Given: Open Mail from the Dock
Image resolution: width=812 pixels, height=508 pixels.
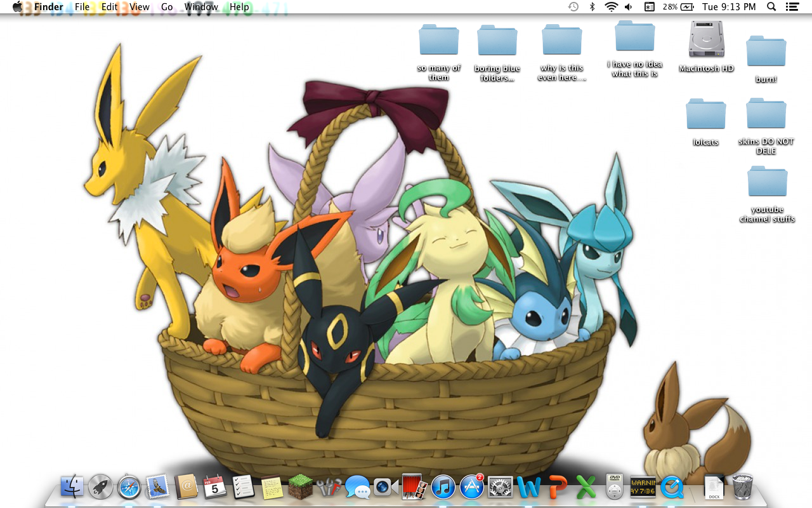Looking at the screenshot, I should 158,489.
